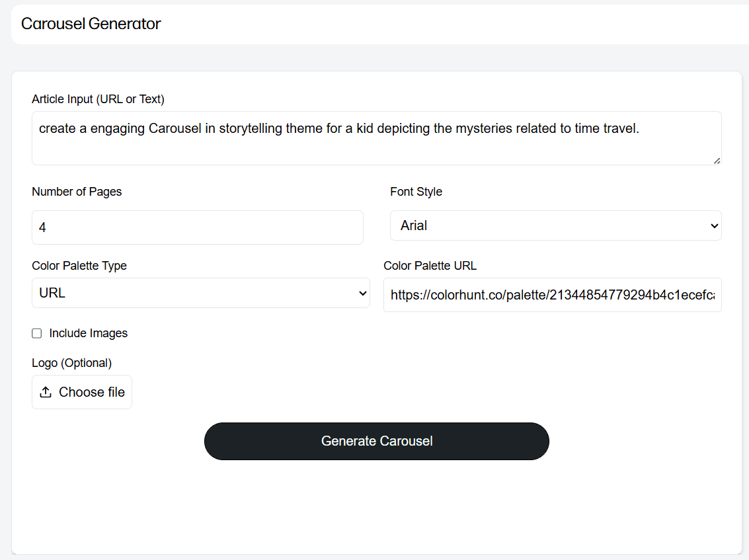Click the textarea resize handle icon
The width and height of the screenshot is (749, 560).
point(717,161)
